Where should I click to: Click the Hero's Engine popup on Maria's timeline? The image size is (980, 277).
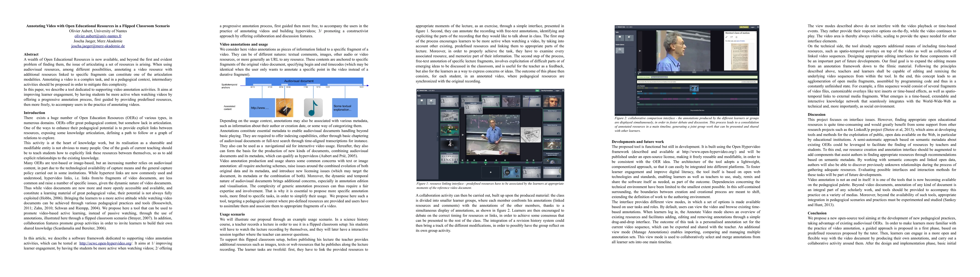tap(694, 88)
